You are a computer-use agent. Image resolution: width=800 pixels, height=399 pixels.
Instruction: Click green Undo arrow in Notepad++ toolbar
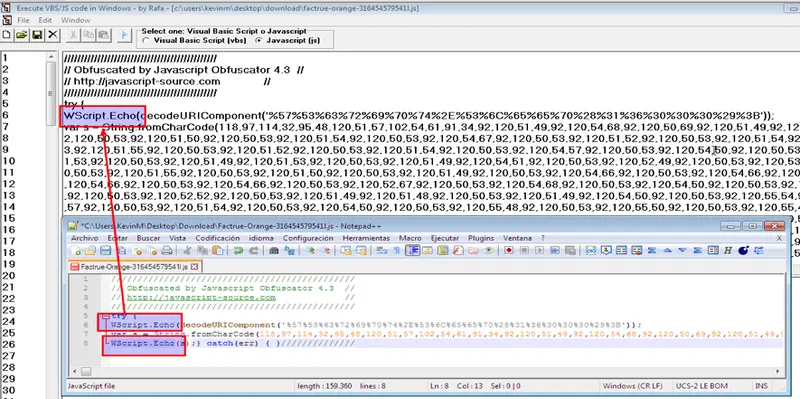238,251
